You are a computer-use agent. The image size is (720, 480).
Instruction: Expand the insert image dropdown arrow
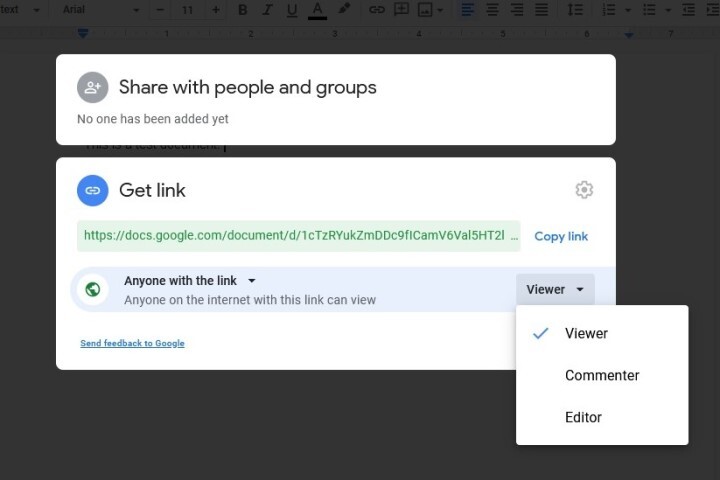coord(440,10)
